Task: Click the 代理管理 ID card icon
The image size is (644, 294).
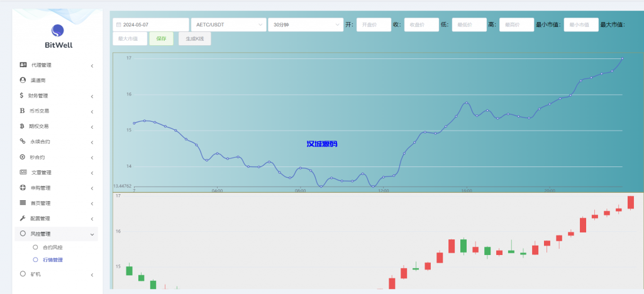Action: 23,65
